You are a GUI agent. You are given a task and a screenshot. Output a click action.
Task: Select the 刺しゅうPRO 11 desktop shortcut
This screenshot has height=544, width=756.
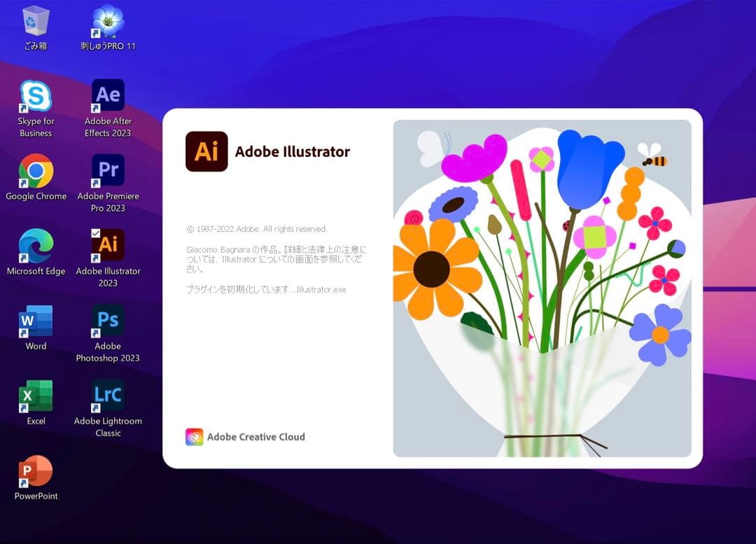coord(108,21)
